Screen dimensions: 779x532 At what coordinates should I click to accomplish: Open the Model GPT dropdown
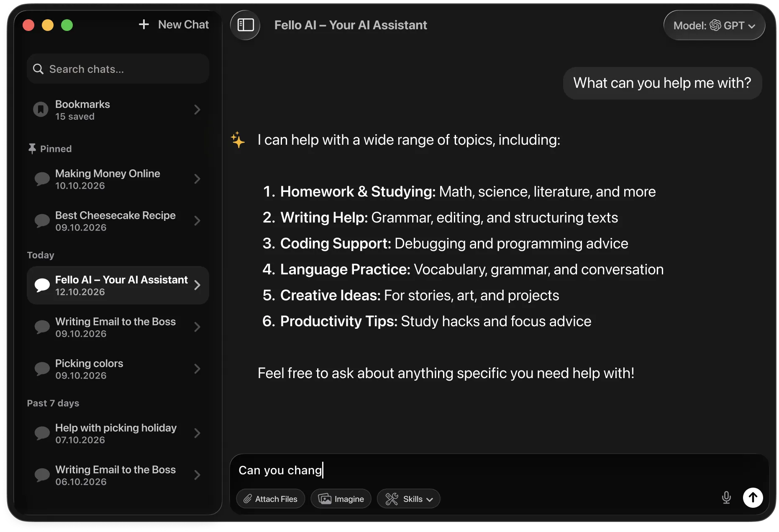[714, 26]
